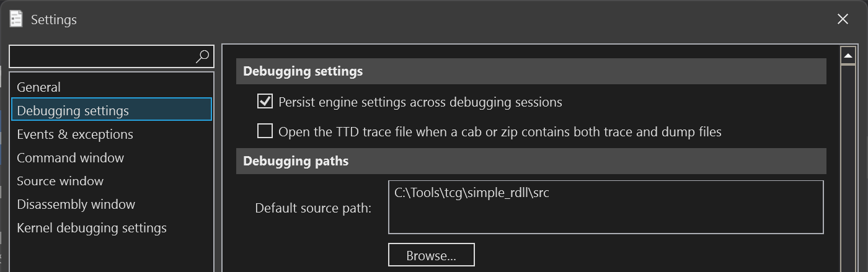Select Kernel debugging settings category

click(x=92, y=228)
